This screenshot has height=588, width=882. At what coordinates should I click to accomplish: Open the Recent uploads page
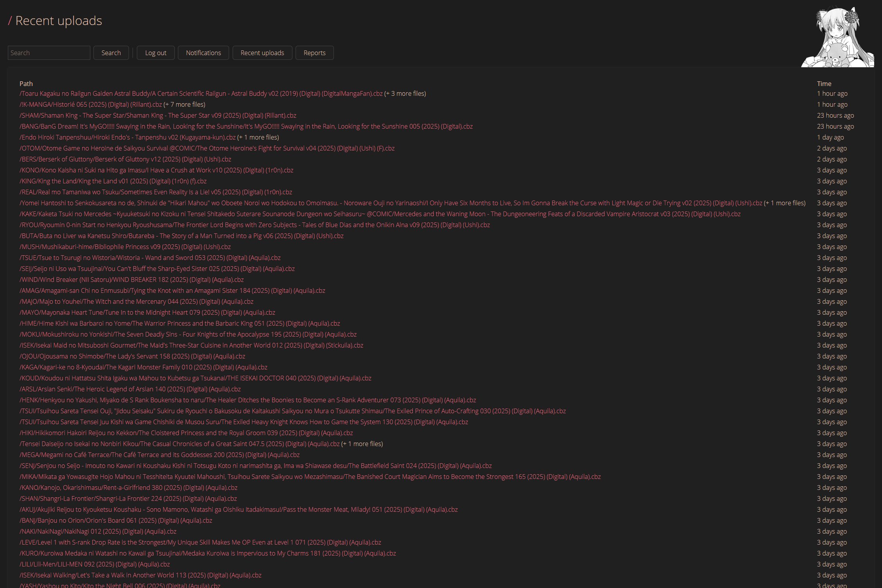[x=262, y=53]
